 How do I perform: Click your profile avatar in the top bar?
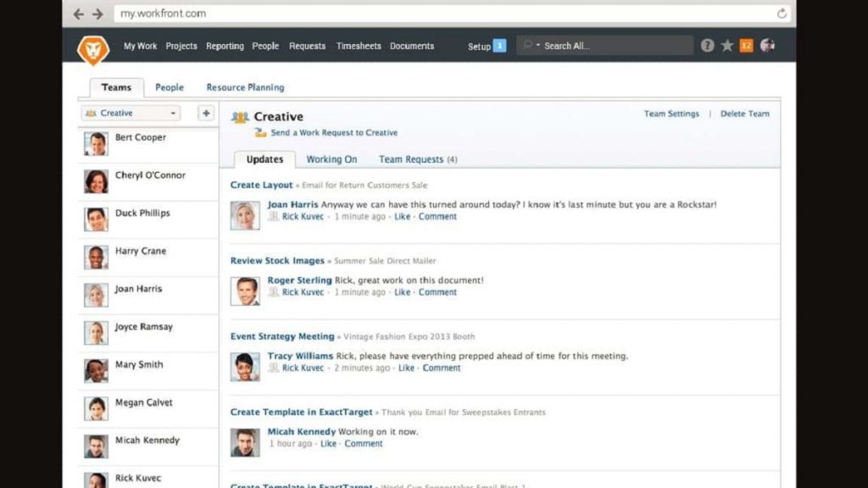click(768, 45)
